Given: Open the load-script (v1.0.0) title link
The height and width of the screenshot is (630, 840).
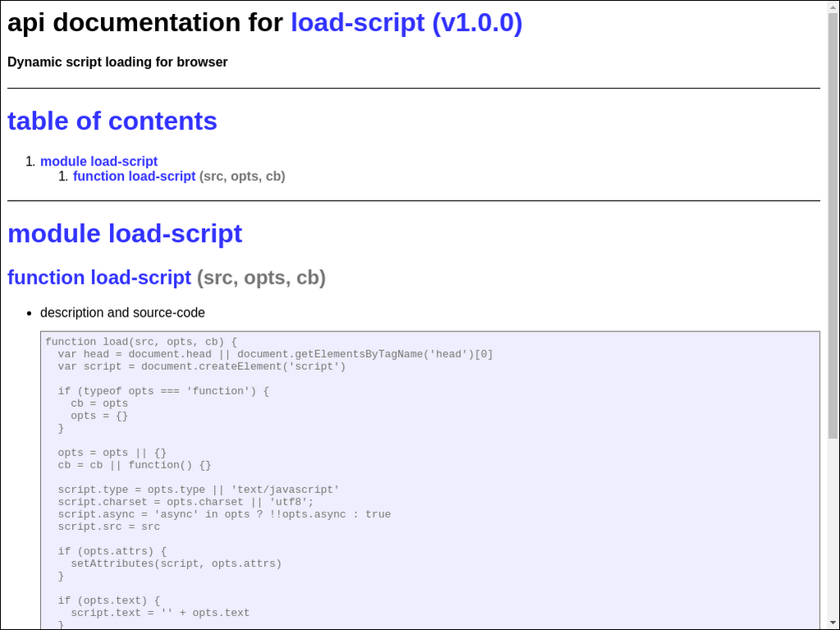Looking at the screenshot, I should click(406, 23).
